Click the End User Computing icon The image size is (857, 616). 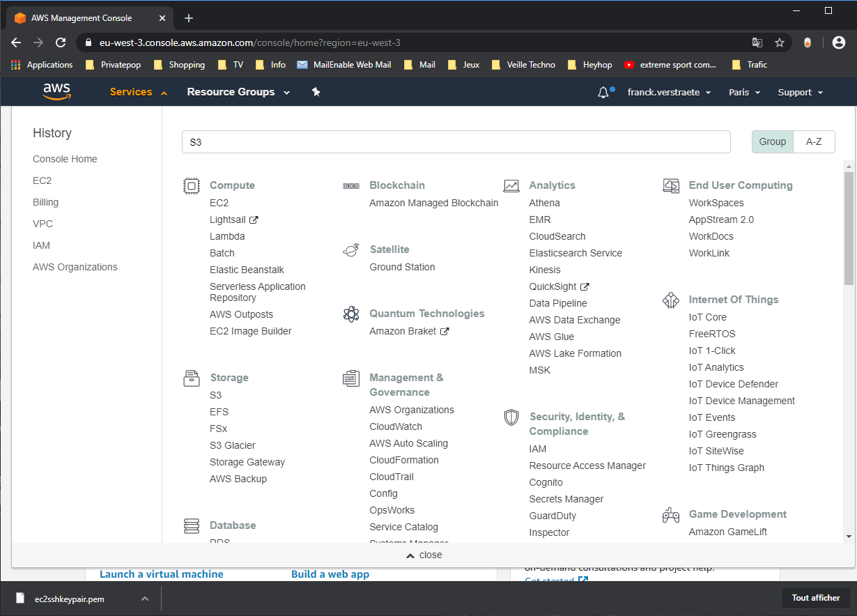click(671, 185)
